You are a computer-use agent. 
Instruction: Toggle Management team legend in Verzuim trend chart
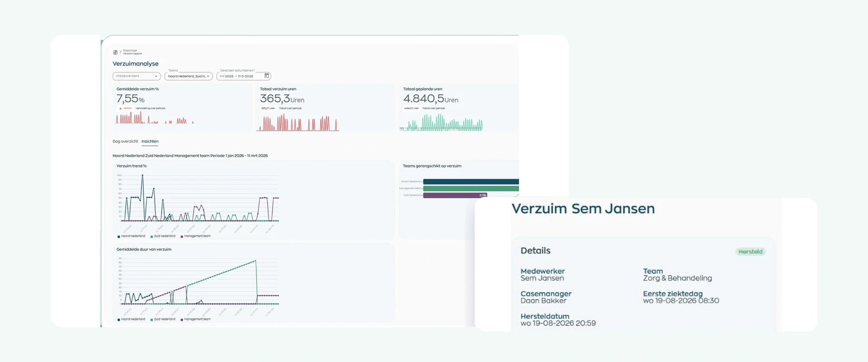click(196, 236)
